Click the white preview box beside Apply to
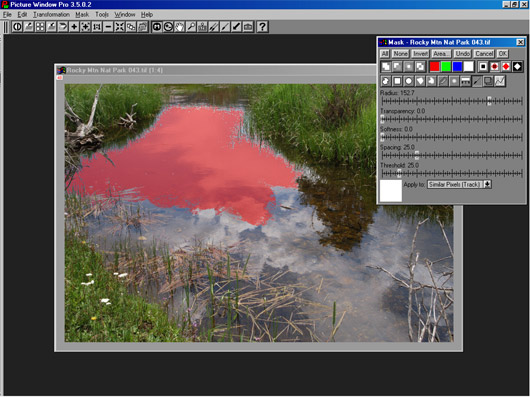 [391, 191]
